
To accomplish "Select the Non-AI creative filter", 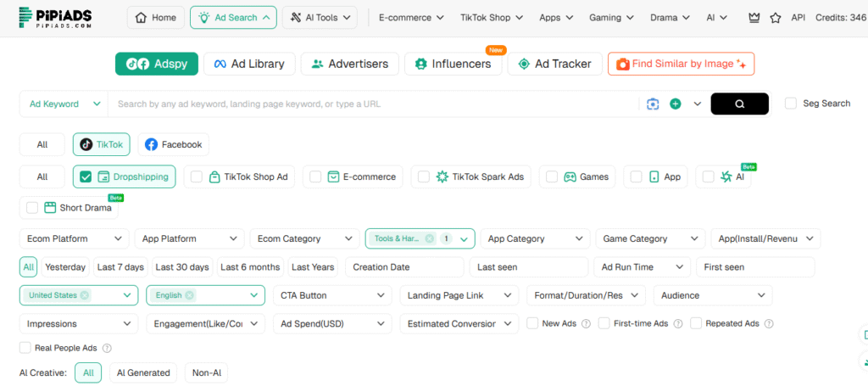I will 207,372.
